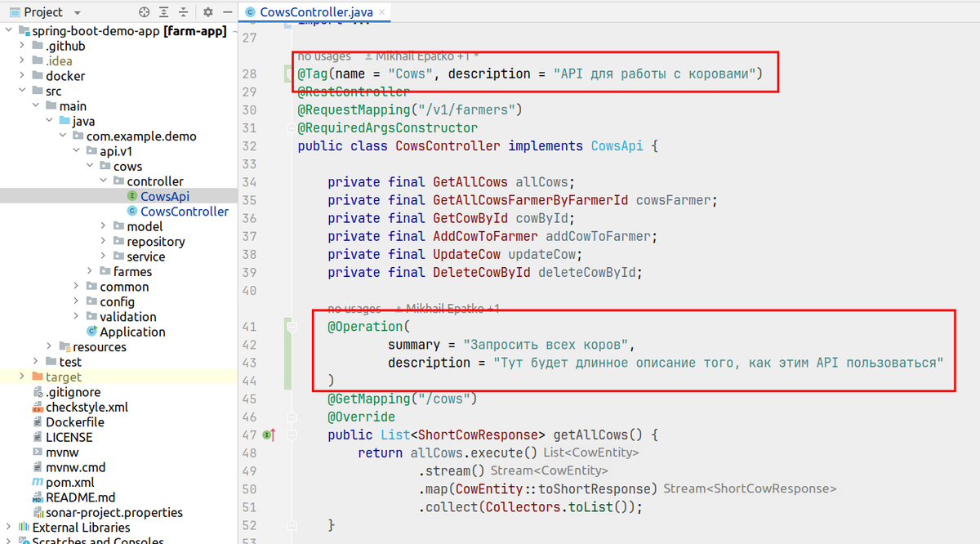Click the Java file icon on CowsController.java tab

pyautogui.click(x=249, y=12)
